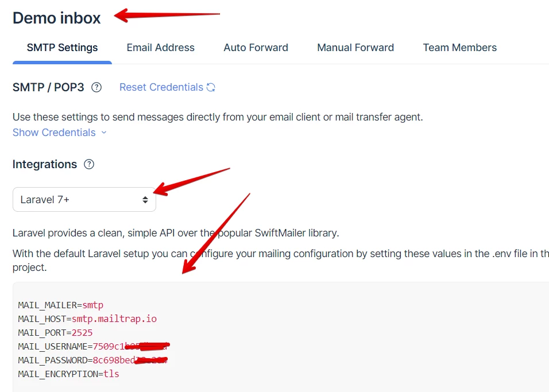The height and width of the screenshot is (392, 549).
Task: Open the Laravel 7+ integration dropdown
Action: pos(84,199)
